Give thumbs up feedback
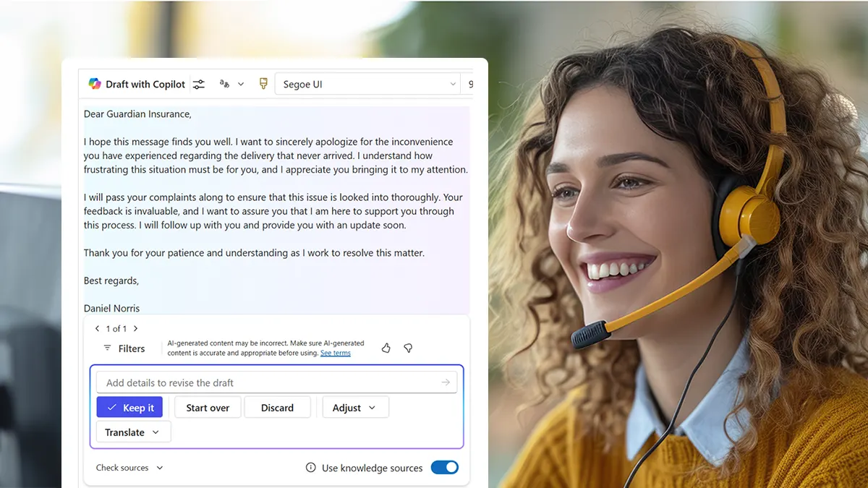 coord(386,348)
